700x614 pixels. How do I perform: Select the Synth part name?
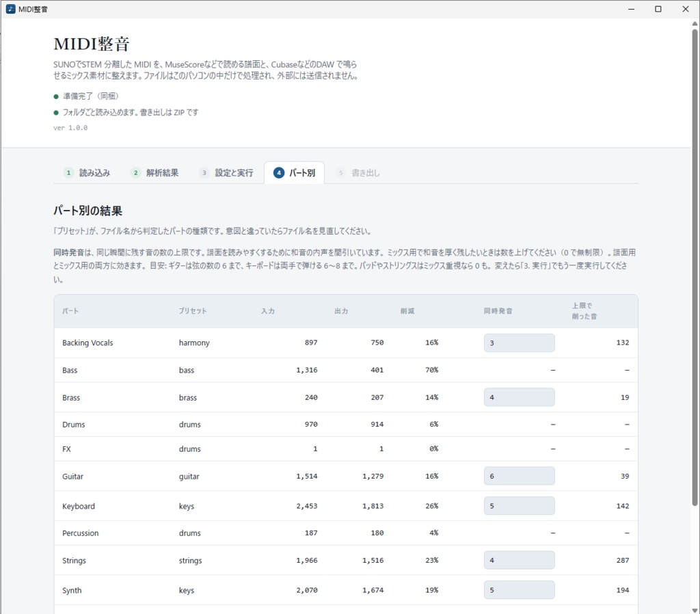click(x=72, y=590)
